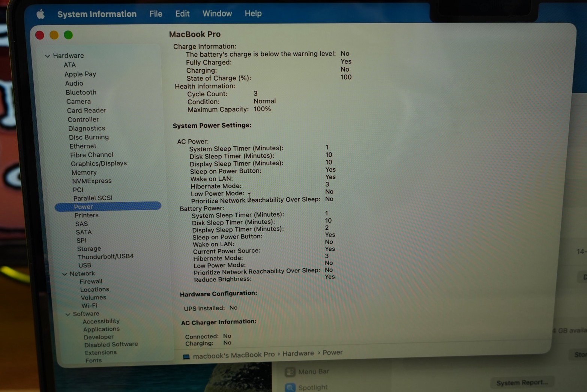
Task: Select Bluetooth in the sidebar
Action: click(81, 92)
